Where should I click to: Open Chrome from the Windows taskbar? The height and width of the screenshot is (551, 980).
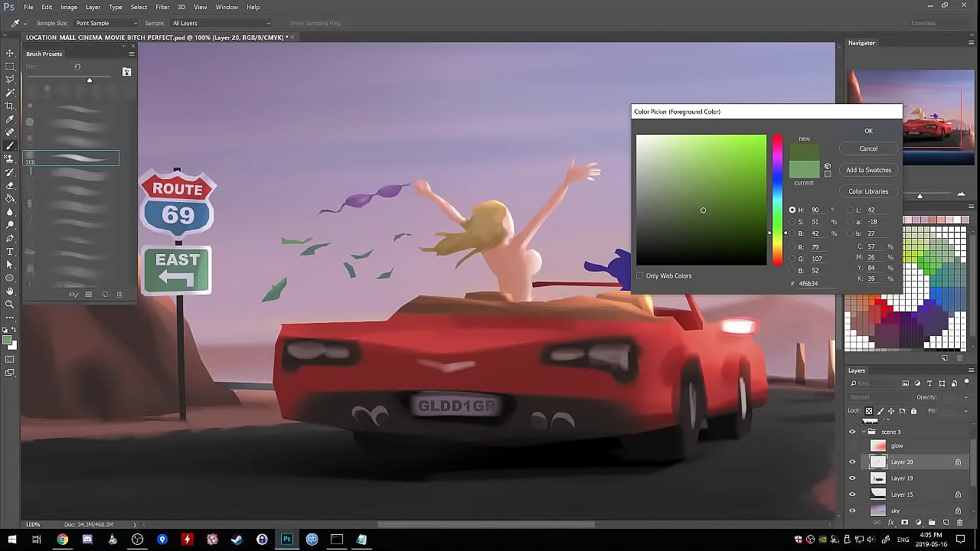pos(62,540)
